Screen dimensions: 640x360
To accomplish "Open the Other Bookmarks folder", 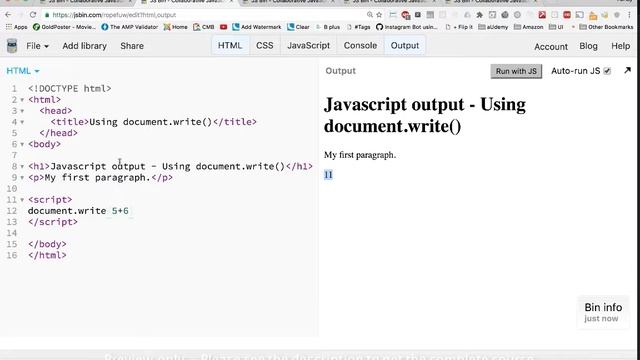I will 606,27.
